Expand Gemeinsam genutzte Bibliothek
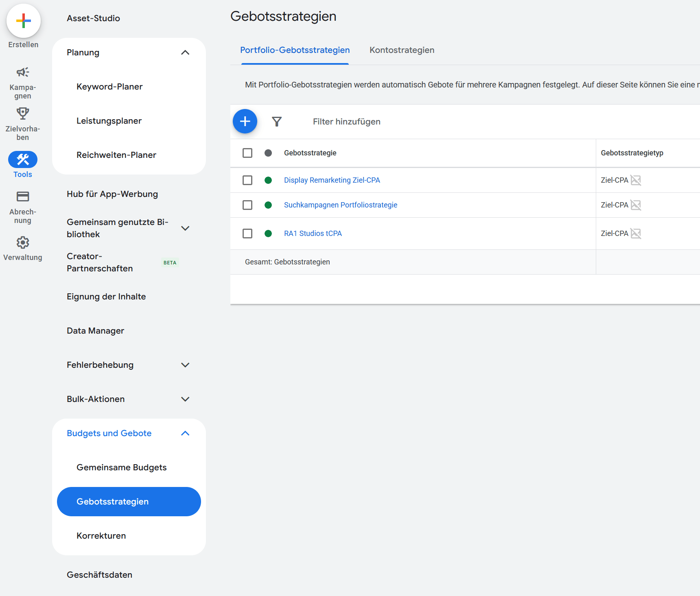Image resolution: width=700 pixels, height=596 pixels. pos(186,228)
